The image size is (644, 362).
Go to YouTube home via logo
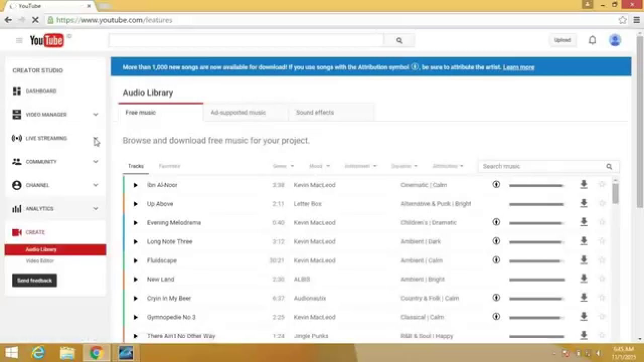click(47, 41)
